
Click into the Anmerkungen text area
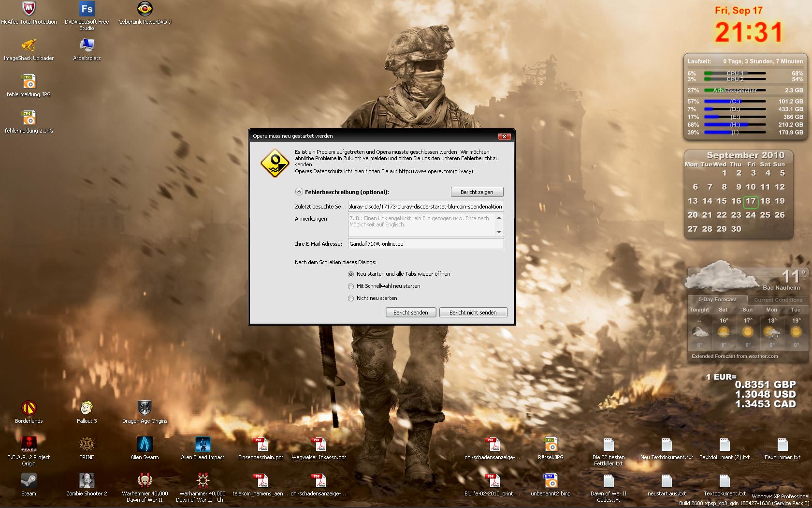coord(421,225)
